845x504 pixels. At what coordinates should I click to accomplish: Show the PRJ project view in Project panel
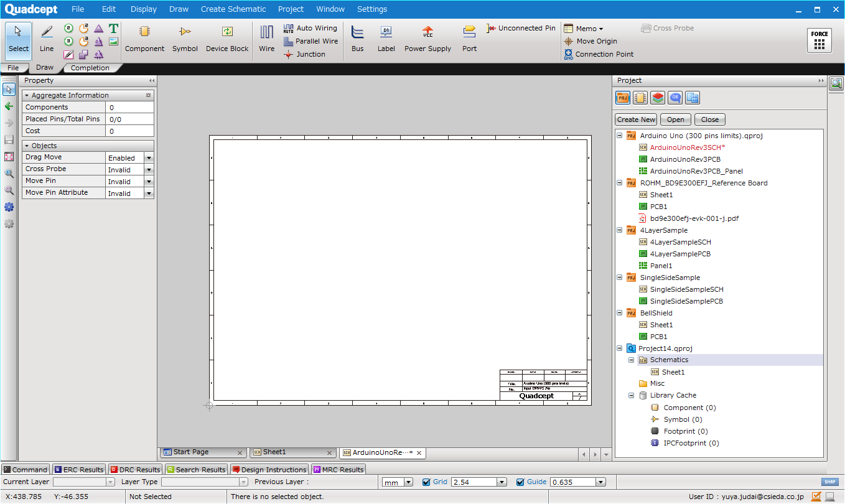(x=622, y=98)
